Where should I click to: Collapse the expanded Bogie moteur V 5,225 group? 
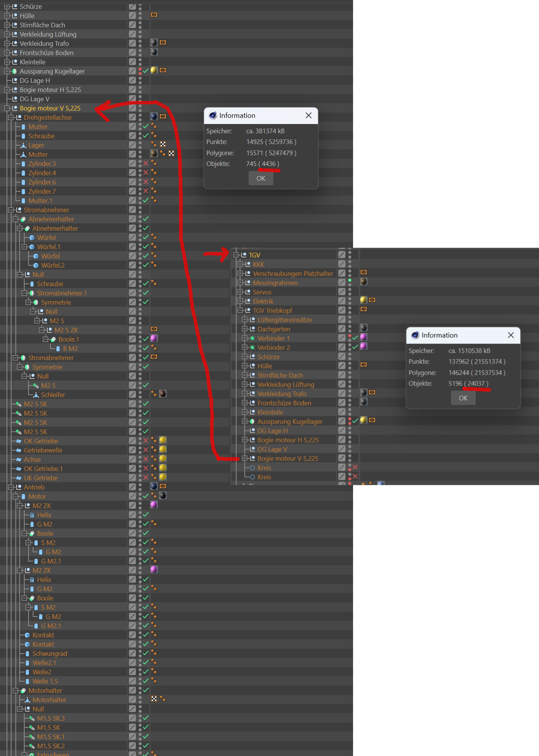point(7,108)
